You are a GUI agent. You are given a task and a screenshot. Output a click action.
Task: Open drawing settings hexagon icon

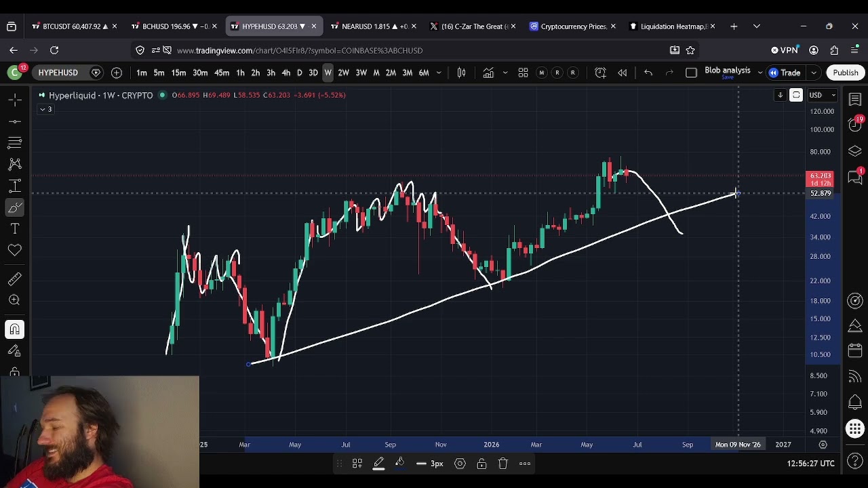pyautogui.click(x=460, y=464)
